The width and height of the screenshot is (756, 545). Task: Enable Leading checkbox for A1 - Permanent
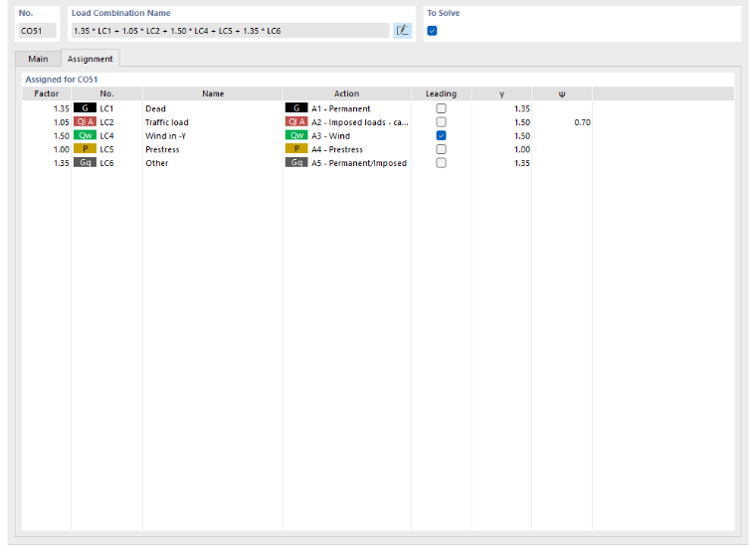click(441, 108)
